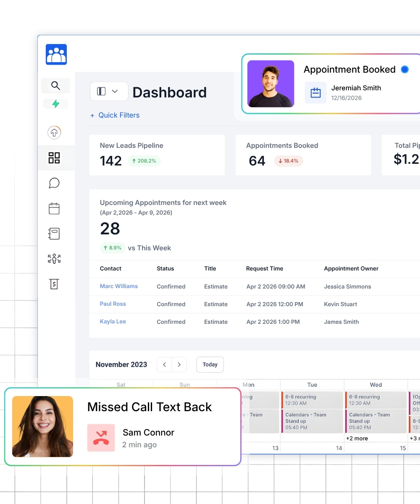Select the dashboard grid icon in sidebar
The height and width of the screenshot is (504, 420).
click(54, 158)
